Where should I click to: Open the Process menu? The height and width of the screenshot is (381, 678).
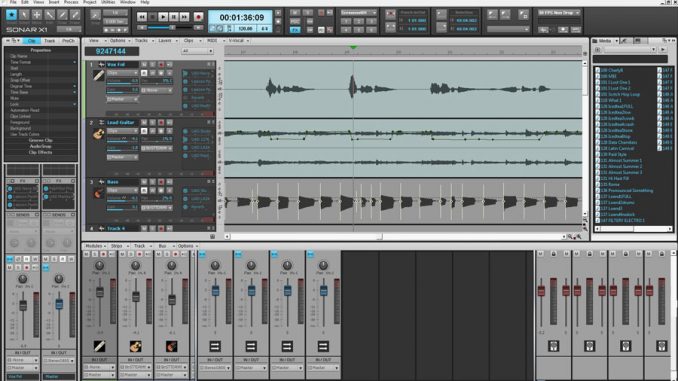point(71,2)
